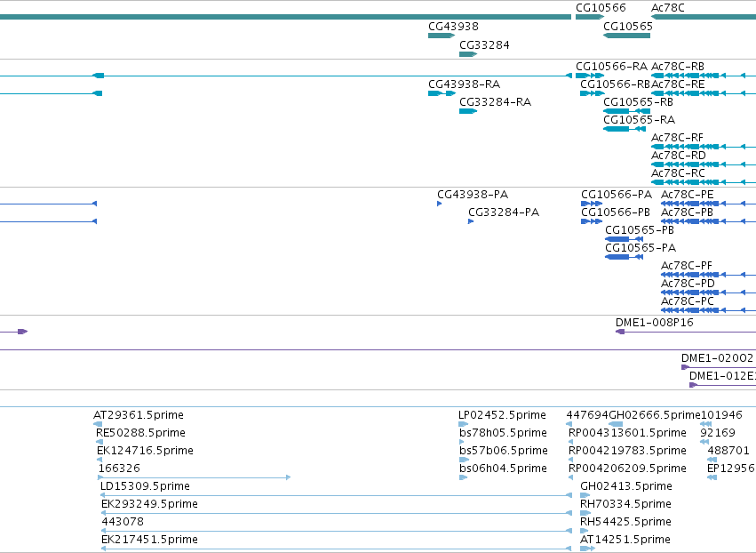Screen dimensions: 756x553
Task: Click transcript label CG10565-RA
Action: (x=639, y=120)
